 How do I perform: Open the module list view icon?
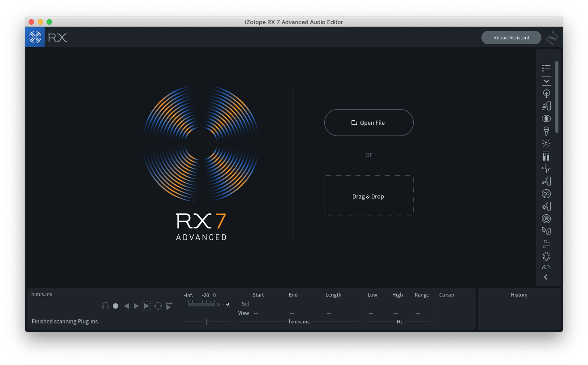[x=546, y=68]
